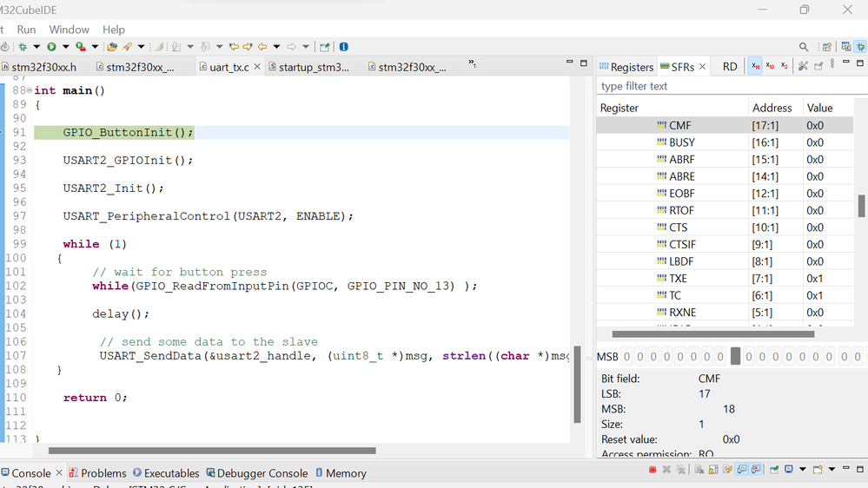Click the SFR filter text field
The image size is (868, 488).
point(732,86)
